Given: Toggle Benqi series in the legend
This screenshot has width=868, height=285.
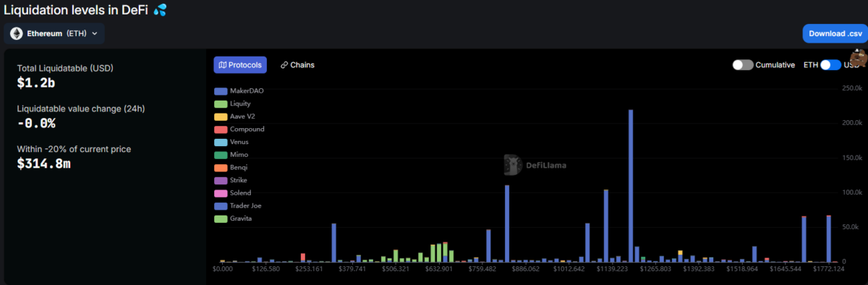Looking at the screenshot, I should pos(231,167).
